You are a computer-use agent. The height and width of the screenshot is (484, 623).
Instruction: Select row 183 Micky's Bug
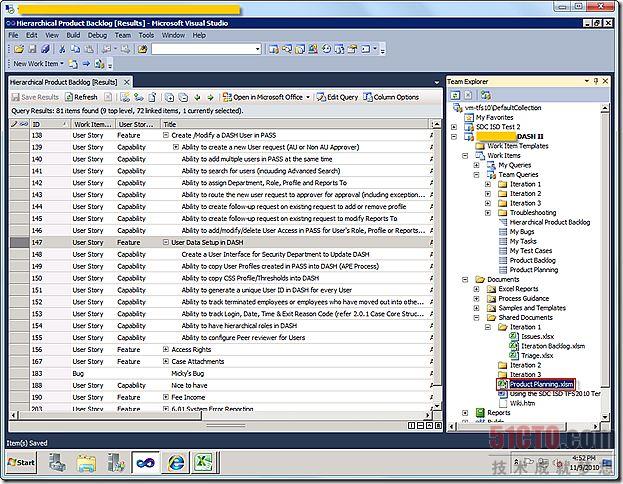221,374
